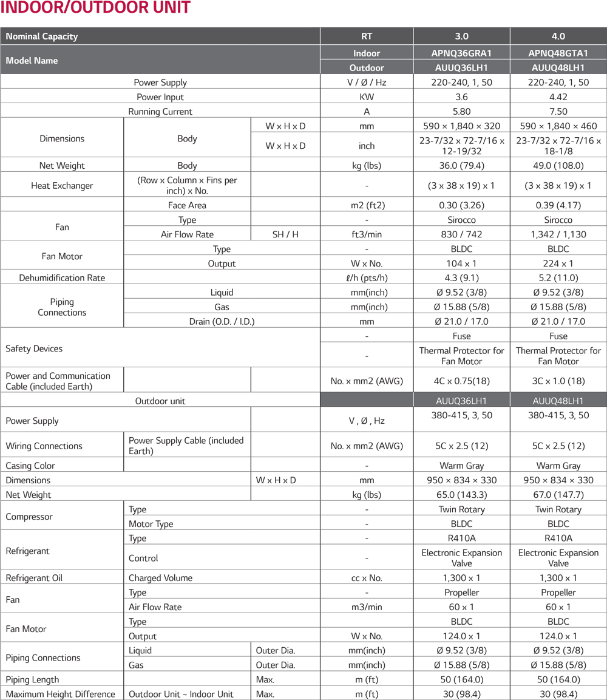Click fan motor output 224 x 1
The height and width of the screenshot is (700, 607).
(x=558, y=263)
